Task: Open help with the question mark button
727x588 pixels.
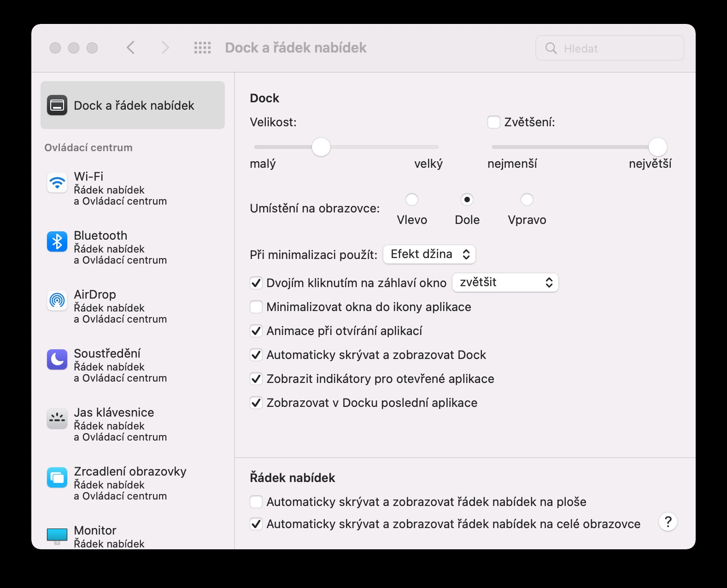Action: (668, 522)
